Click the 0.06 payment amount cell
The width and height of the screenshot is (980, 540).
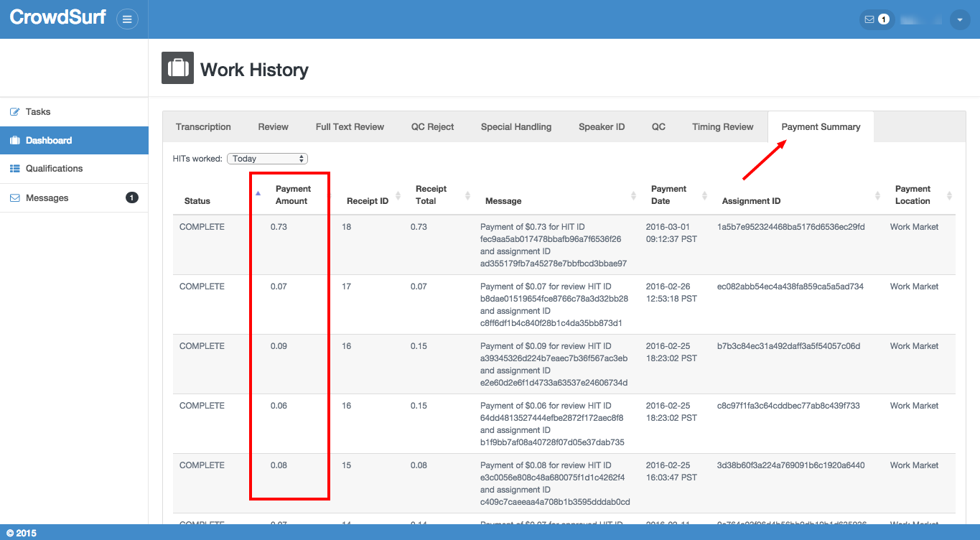click(x=279, y=406)
